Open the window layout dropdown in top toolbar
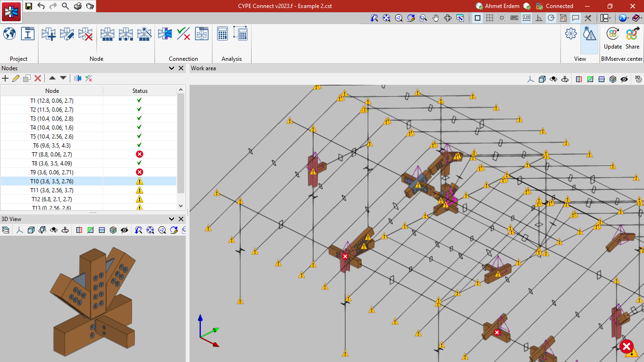This screenshot has width=644, height=362. pyautogui.click(x=606, y=18)
